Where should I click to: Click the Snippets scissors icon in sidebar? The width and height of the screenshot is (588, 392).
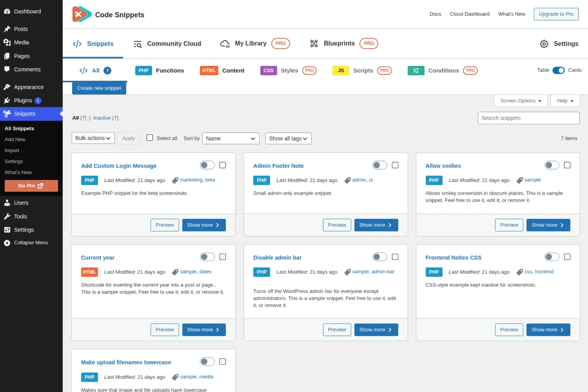7,114
